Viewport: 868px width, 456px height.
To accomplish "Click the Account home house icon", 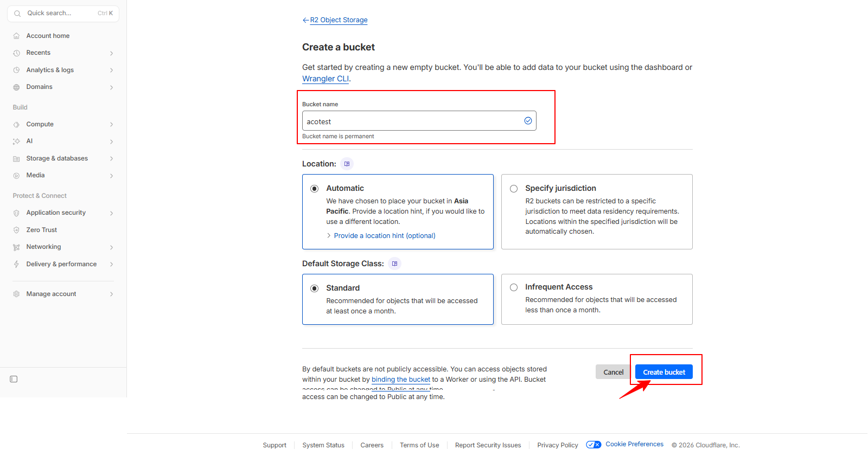I will [16, 36].
